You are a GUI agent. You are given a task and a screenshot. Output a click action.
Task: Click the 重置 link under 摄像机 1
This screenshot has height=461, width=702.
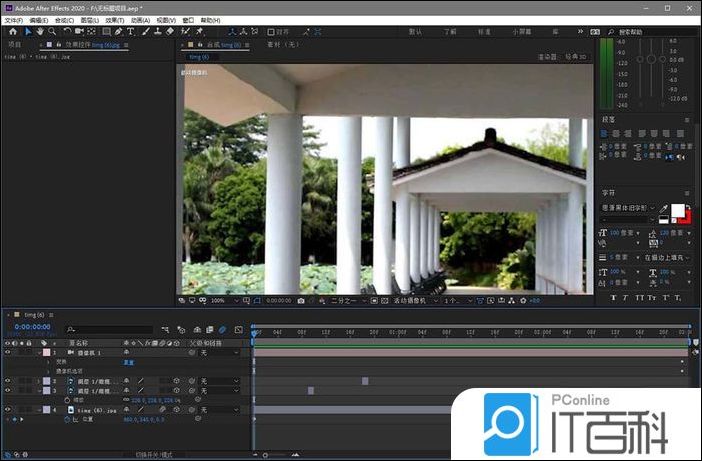click(128, 362)
